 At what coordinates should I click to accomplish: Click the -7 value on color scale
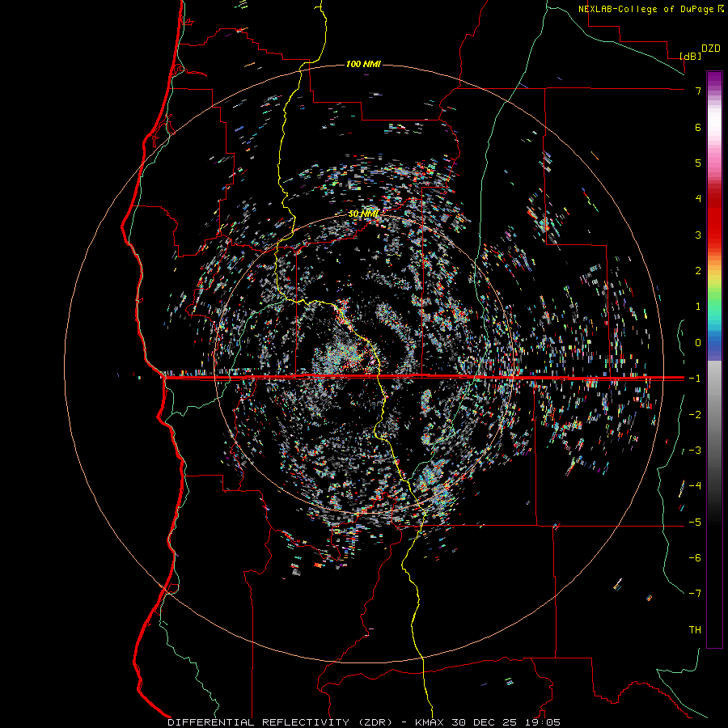click(695, 594)
